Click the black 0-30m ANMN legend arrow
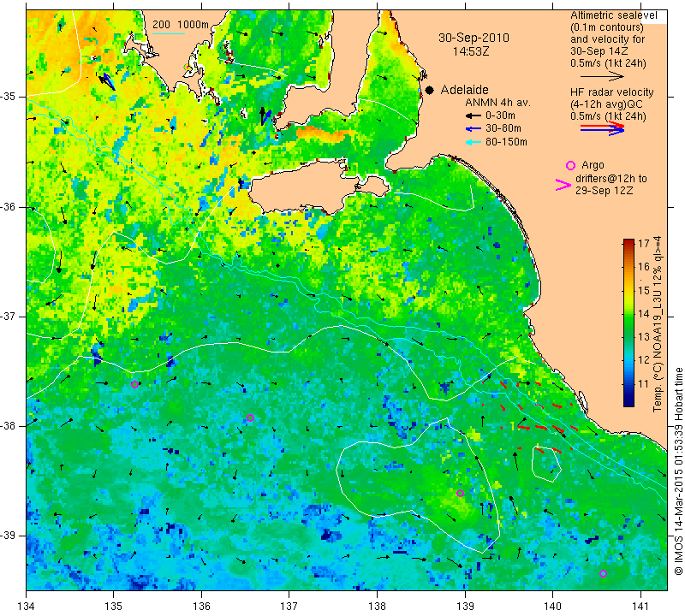685x616 pixels. point(473,115)
